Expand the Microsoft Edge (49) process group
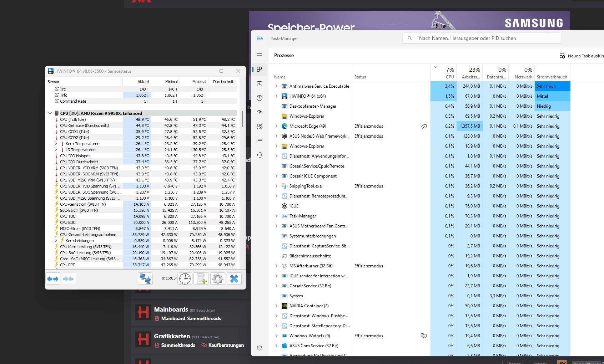Image resolution: width=604 pixels, height=364 pixels. coord(276,126)
